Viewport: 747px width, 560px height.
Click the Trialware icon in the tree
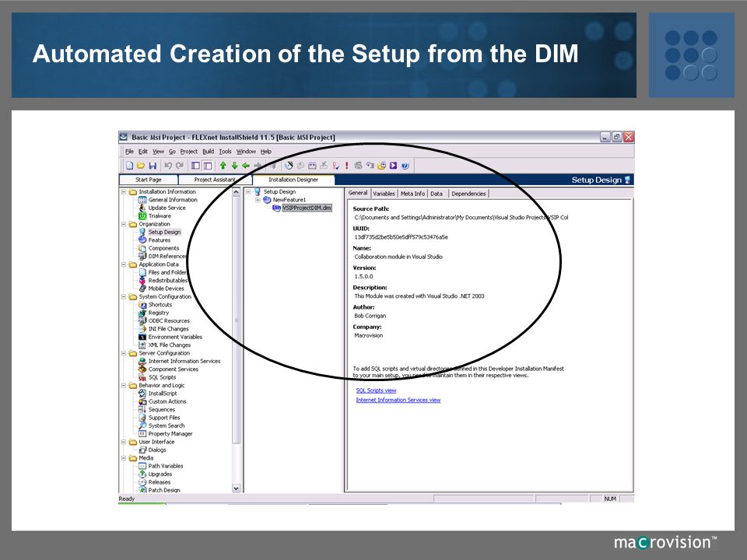[142, 216]
